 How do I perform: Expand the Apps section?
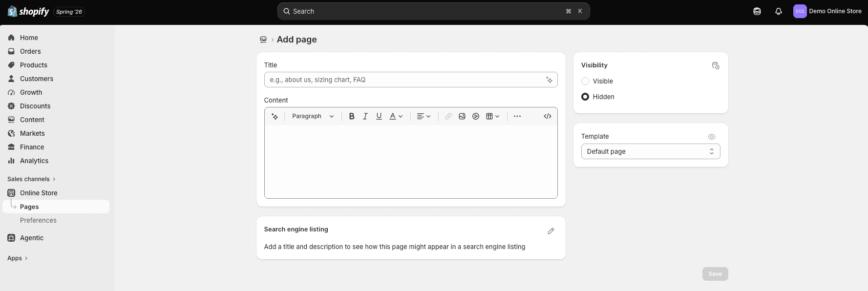click(x=18, y=258)
